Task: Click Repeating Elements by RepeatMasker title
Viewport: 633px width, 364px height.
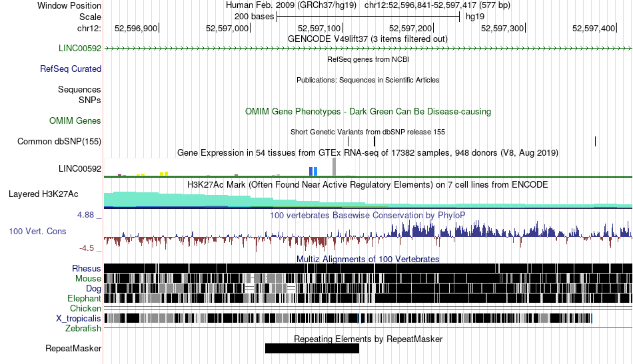Action: click(368, 339)
